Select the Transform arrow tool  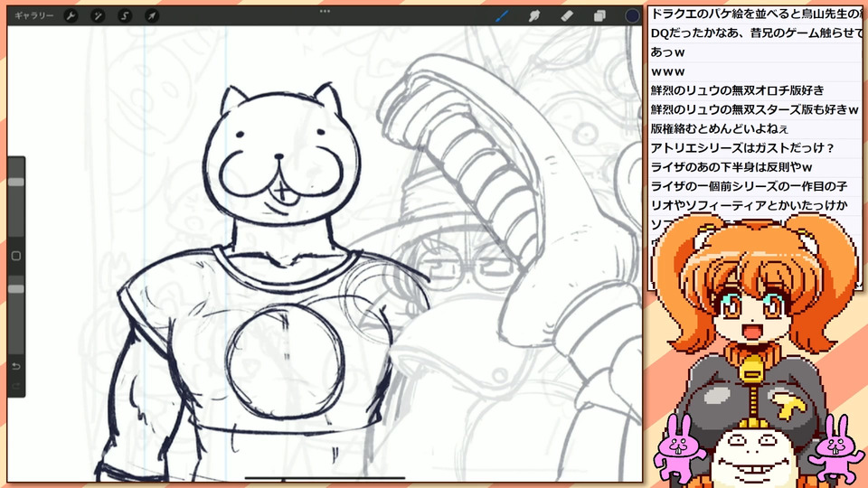click(x=152, y=15)
